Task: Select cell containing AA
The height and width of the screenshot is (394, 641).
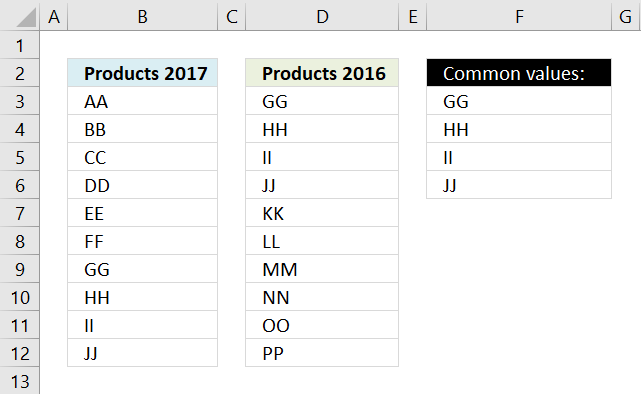Action: pos(142,101)
